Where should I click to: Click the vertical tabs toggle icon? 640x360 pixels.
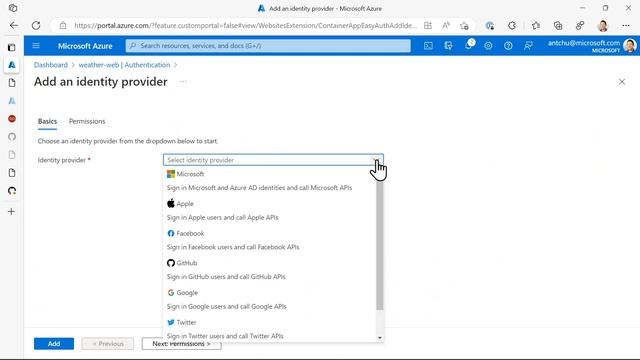pyautogui.click(x=12, y=47)
